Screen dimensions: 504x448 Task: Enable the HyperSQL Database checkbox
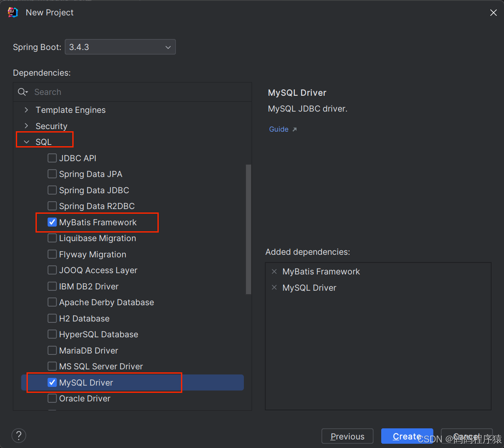click(x=52, y=334)
